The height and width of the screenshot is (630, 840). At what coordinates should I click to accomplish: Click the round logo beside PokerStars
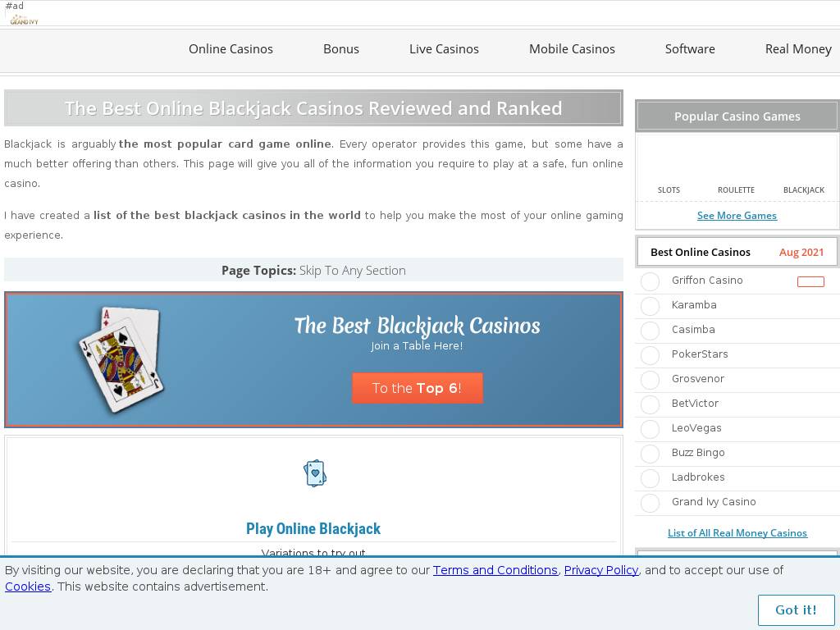point(650,355)
